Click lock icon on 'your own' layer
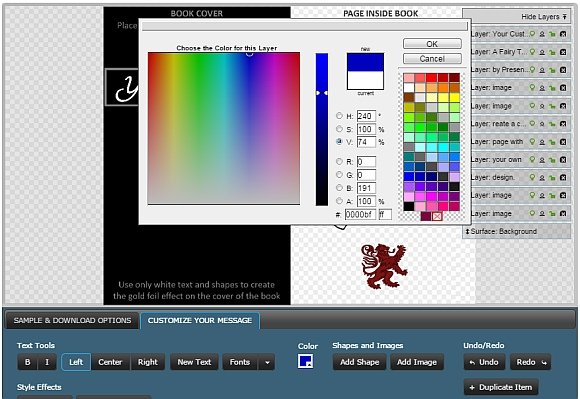This screenshot has height=399, width=580. pyautogui.click(x=552, y=160)
